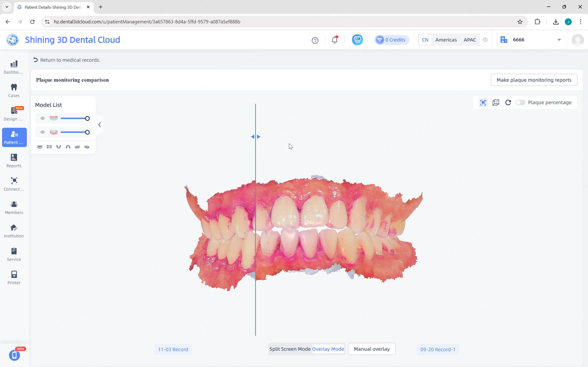Click the 3D cube bounding box icon
The image size is (588, 367).
point(496,103)
